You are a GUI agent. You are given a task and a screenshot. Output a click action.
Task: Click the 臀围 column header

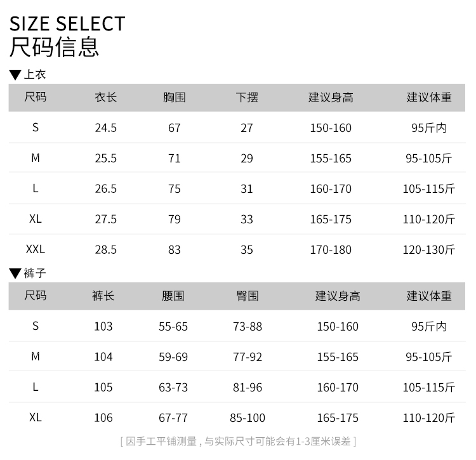[x=248, y=296]
